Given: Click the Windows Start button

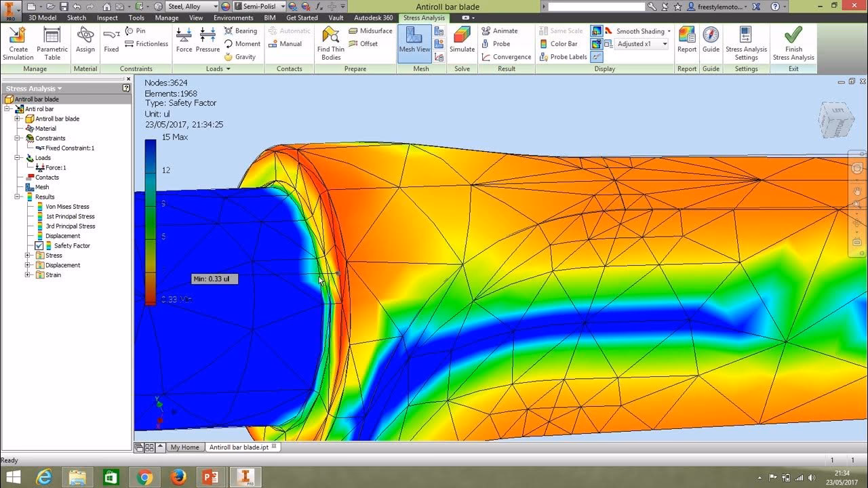Looking at the screenshot, I should [x=12, y=477].
